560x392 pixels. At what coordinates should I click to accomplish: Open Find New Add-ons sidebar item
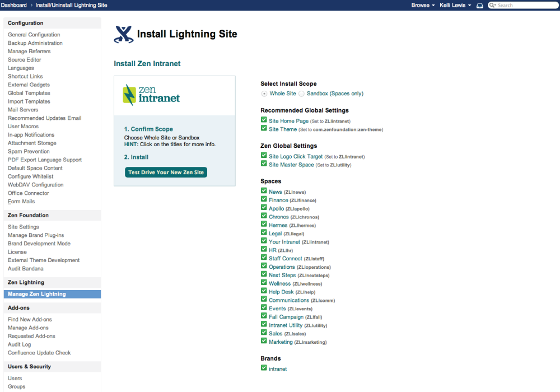point(30,320)
